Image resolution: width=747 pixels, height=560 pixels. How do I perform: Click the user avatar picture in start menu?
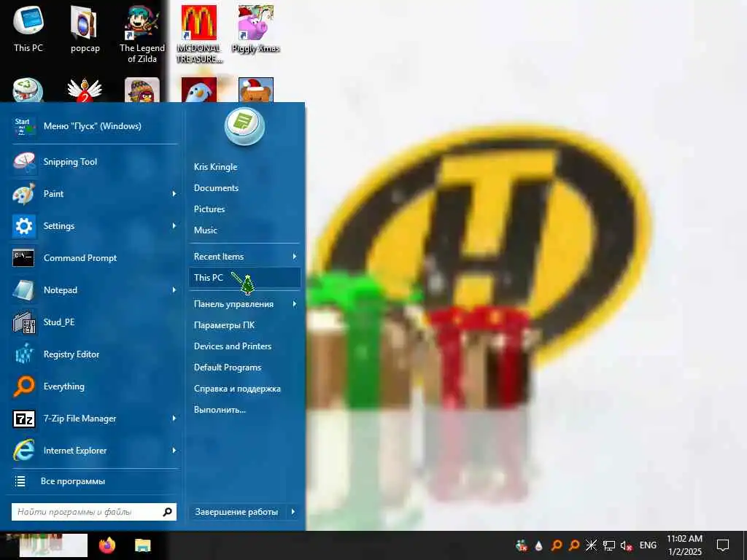click(244, 126)
